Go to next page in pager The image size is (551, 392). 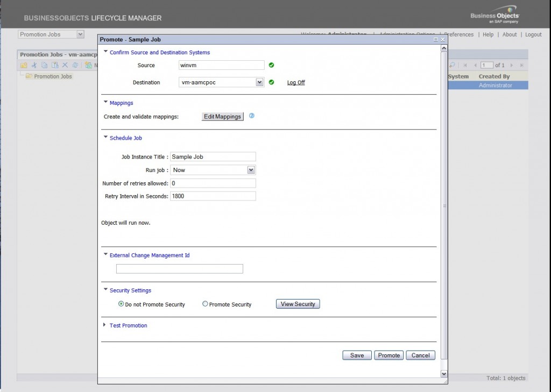pyautogui.click(x=512, y=66)
